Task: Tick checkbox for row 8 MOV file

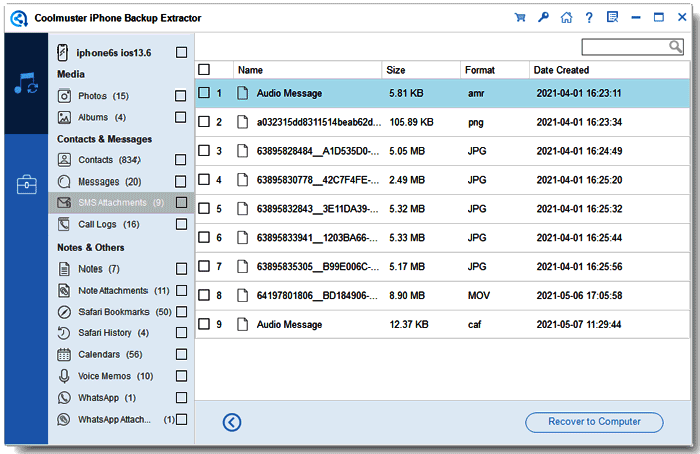Action: (x=204, y=295)
